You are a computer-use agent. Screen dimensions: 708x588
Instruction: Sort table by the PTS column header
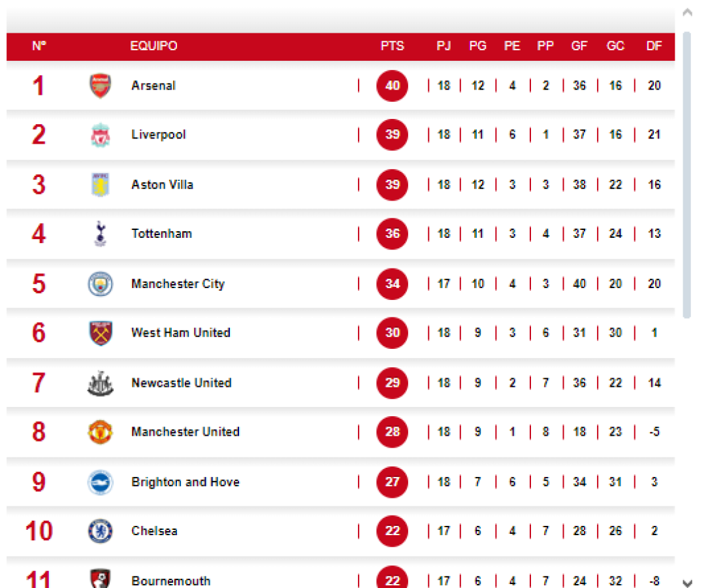[x=393, y=46]
